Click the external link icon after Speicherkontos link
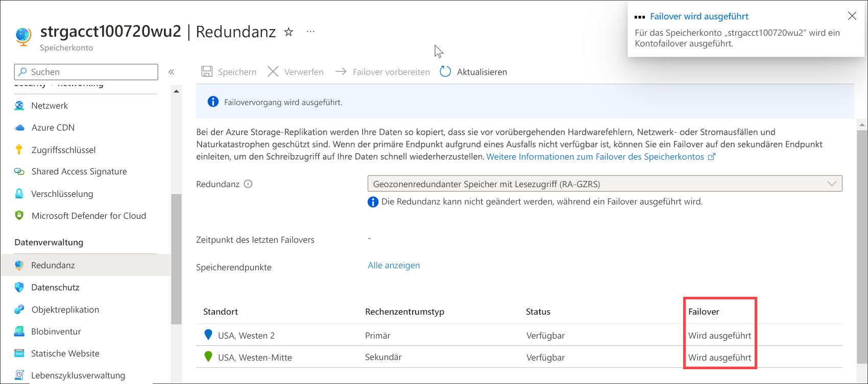Viewport: 868px width, 384px height. [x=712, y=157]
